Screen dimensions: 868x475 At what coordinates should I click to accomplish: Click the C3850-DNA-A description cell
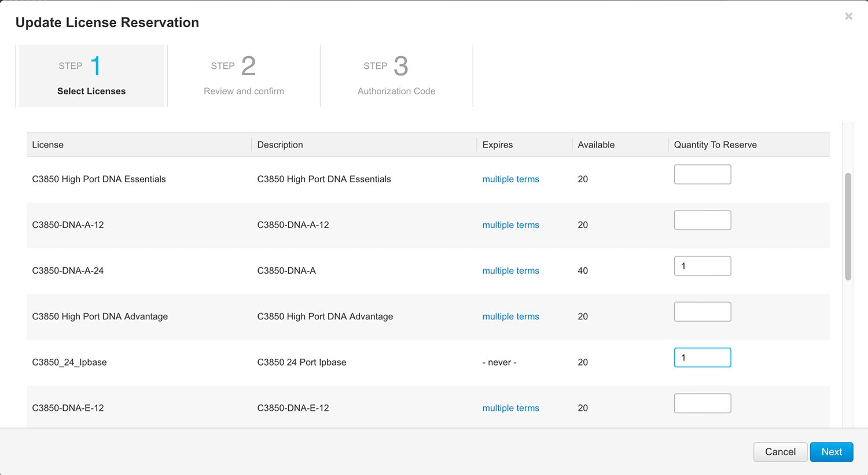tap(286, 271)
